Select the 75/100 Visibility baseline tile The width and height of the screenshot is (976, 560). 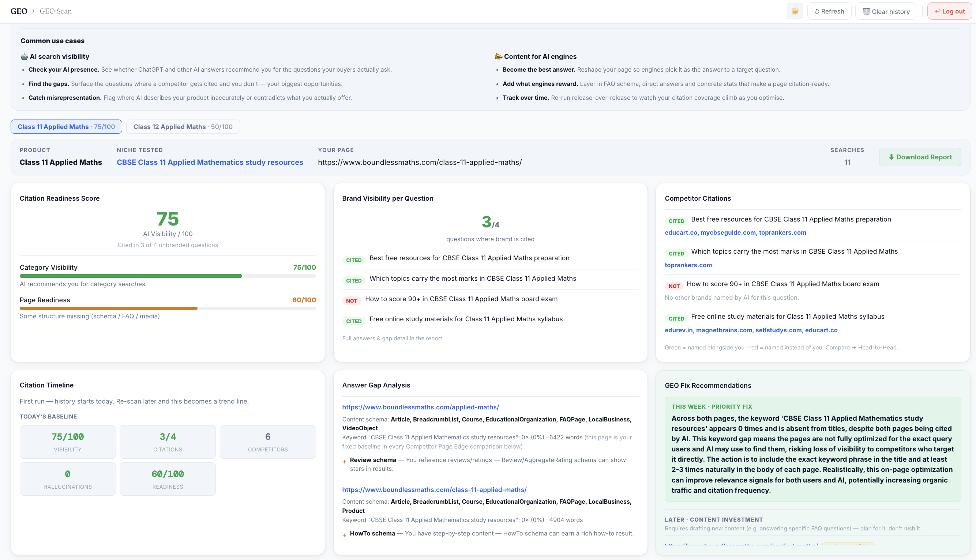[x=68, y=442]
